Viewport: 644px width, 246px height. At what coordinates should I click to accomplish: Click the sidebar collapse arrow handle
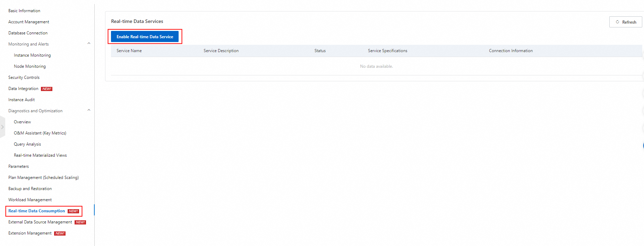pos(2,127)
